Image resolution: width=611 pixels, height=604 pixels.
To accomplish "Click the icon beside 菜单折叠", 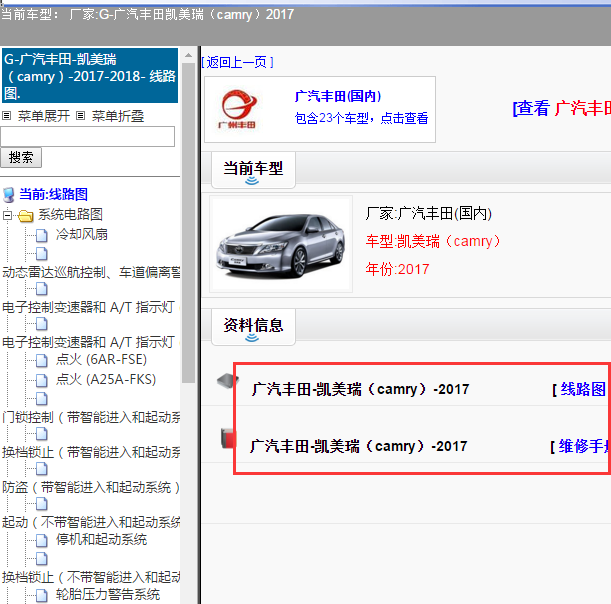I will click(x=80, y=116).
